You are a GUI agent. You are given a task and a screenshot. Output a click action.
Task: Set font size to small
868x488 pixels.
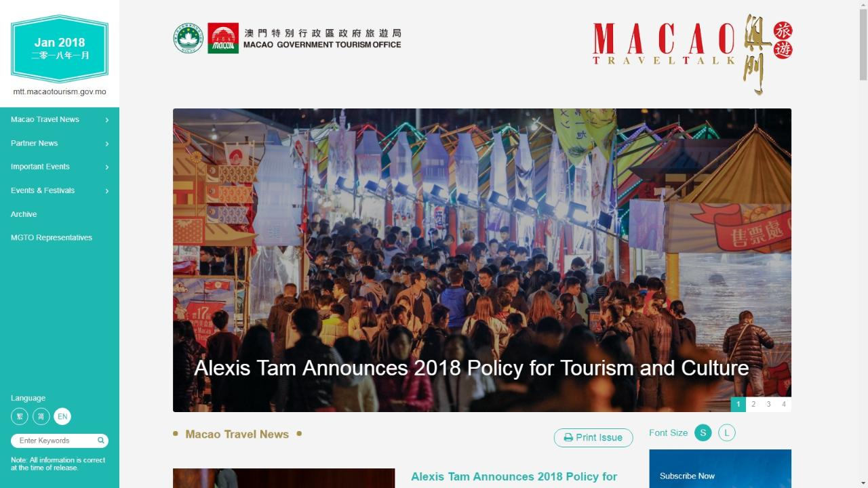coord(703,432)
